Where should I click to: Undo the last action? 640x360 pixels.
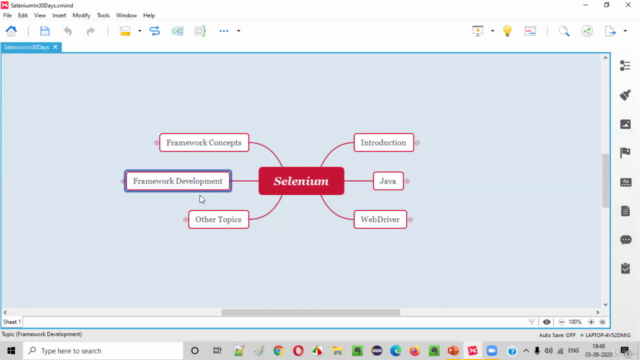(x=68, y=31)
